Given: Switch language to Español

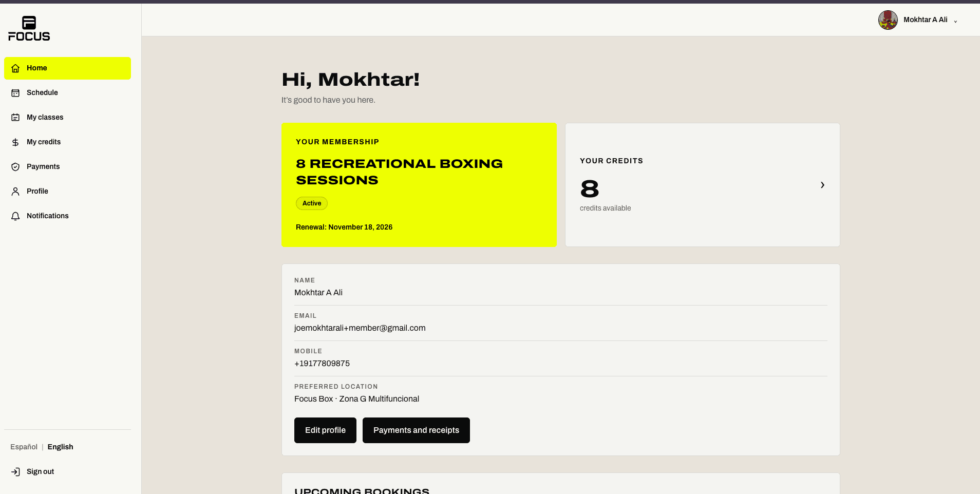Looking at the screenshot, I should (24, 447).
